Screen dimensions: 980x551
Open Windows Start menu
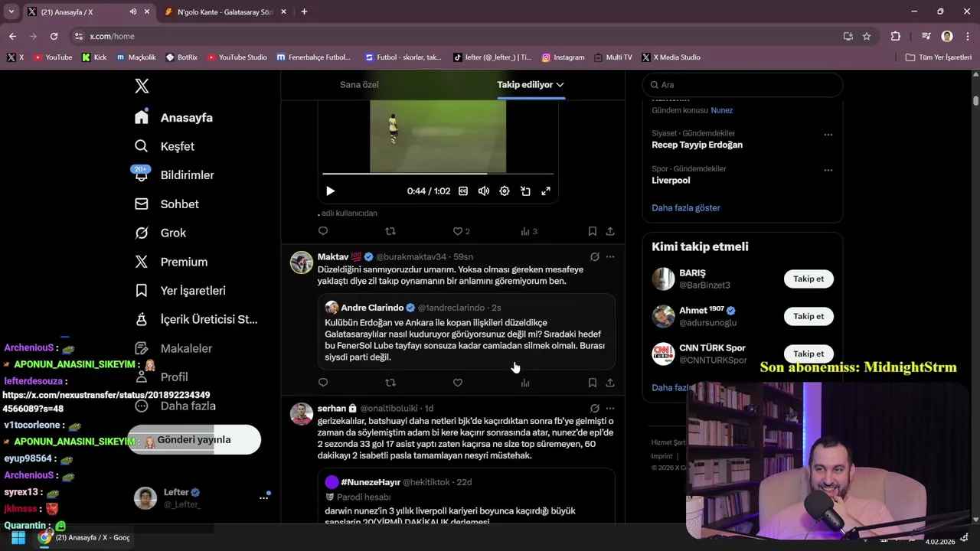coord(18,538)
